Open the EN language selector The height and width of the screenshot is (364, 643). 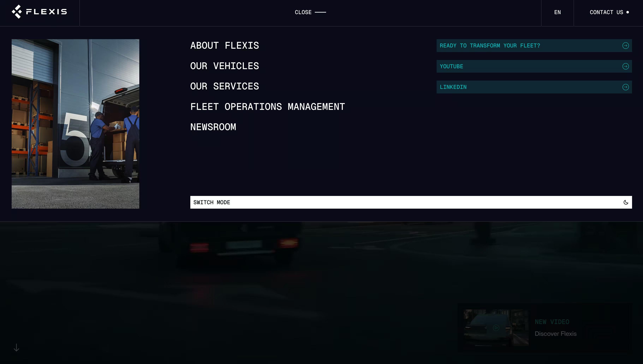(557, 12)
